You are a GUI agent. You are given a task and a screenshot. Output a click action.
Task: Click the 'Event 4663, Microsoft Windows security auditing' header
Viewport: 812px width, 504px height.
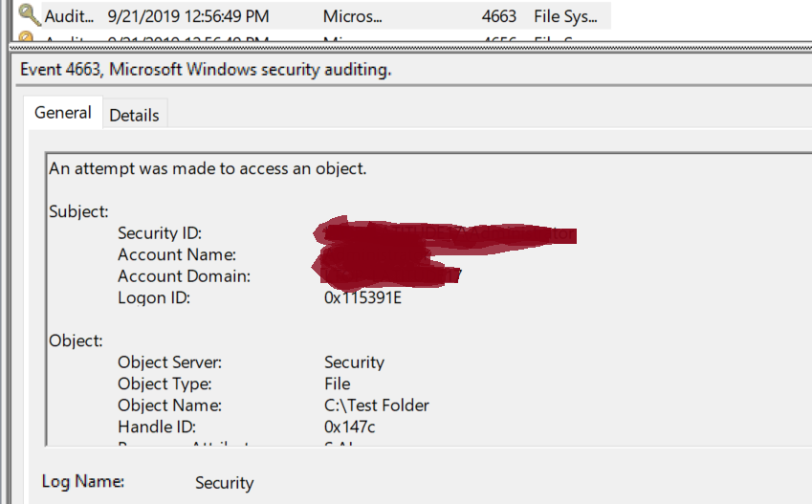tap(206, 70)
